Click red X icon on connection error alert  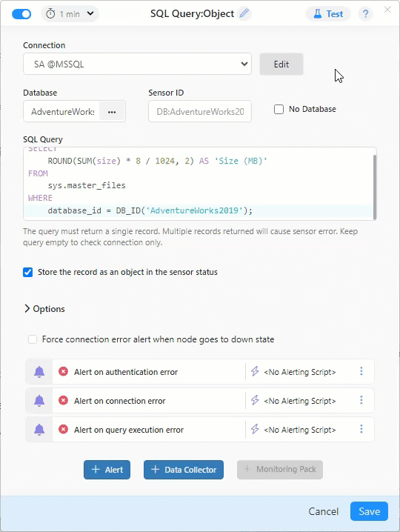(x=63, y=400)
